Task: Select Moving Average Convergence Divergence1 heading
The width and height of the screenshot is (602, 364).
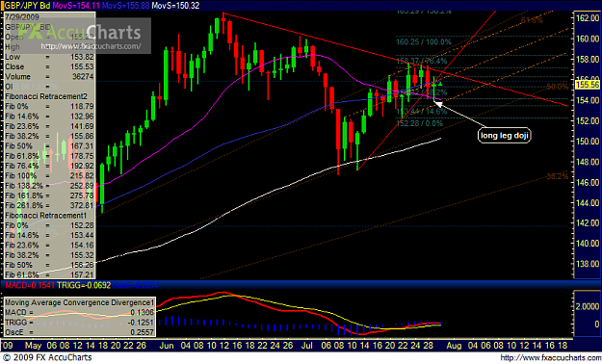Action: coord(80,302)
